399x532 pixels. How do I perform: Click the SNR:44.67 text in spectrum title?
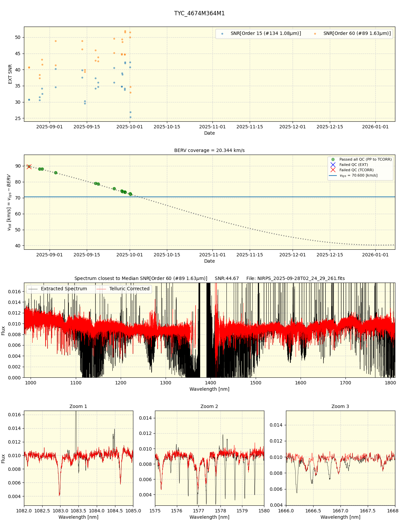[227, 279]
